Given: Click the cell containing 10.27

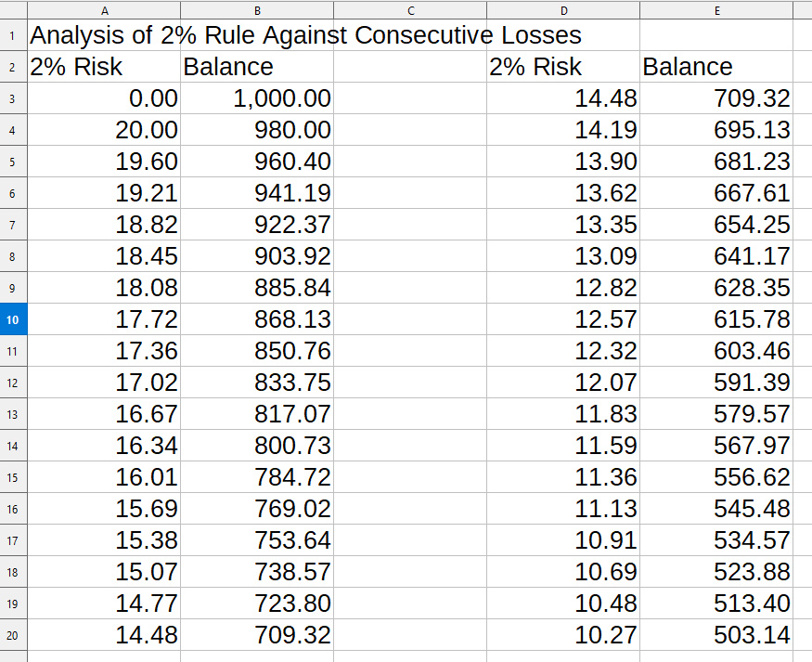Looking at the screenshot, I should [x=562, y=635].
